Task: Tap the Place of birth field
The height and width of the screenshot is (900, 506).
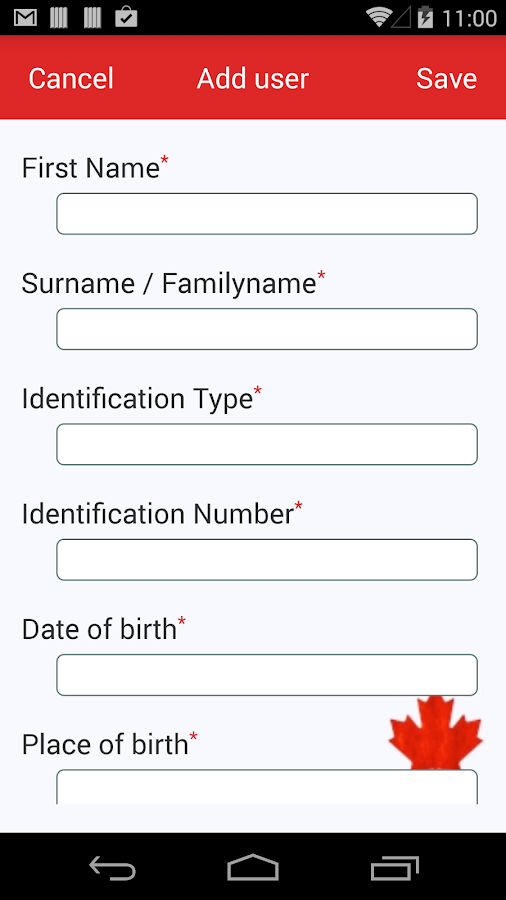Action: coord(267,787)
